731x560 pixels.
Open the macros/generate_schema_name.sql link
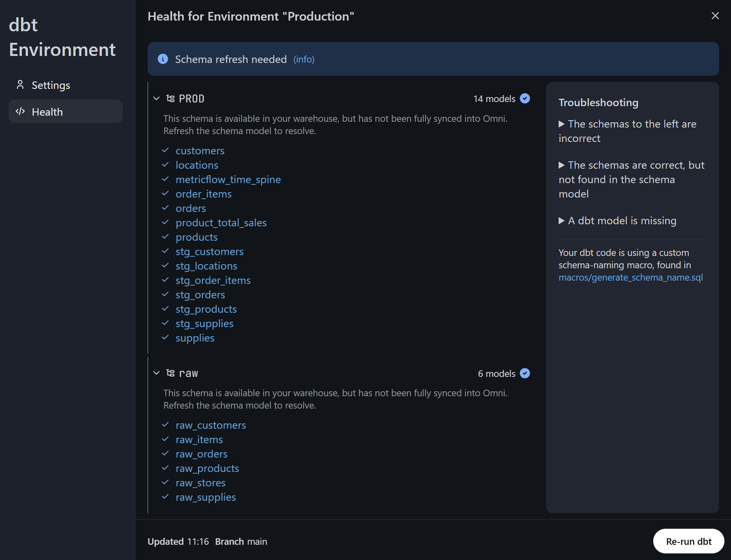(x=630, y=277)
